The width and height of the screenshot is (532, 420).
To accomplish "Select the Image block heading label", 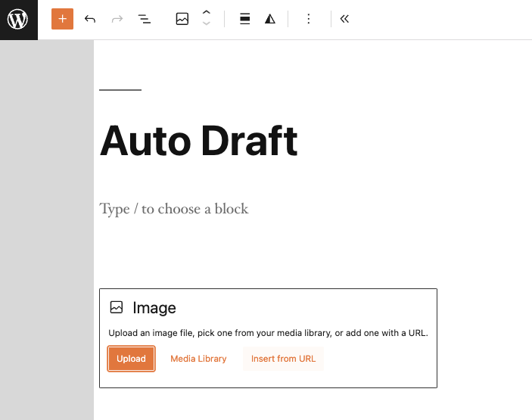I will (x=154, y=308).
